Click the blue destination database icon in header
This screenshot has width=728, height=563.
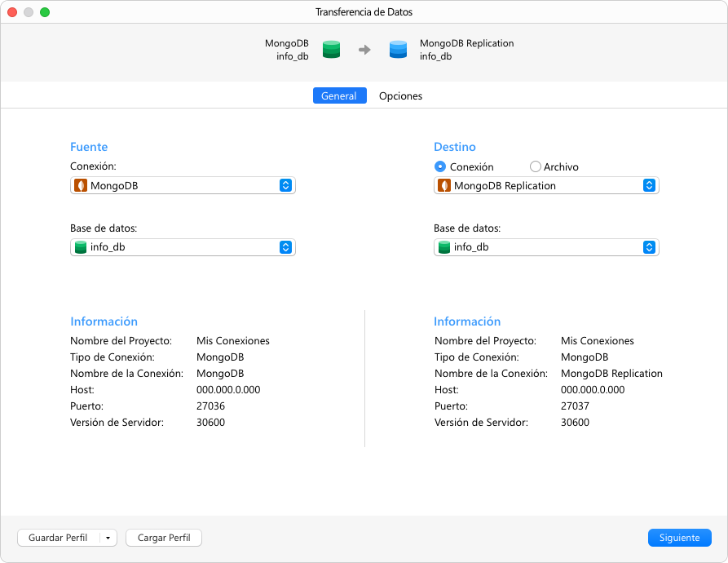coord(398,49)
